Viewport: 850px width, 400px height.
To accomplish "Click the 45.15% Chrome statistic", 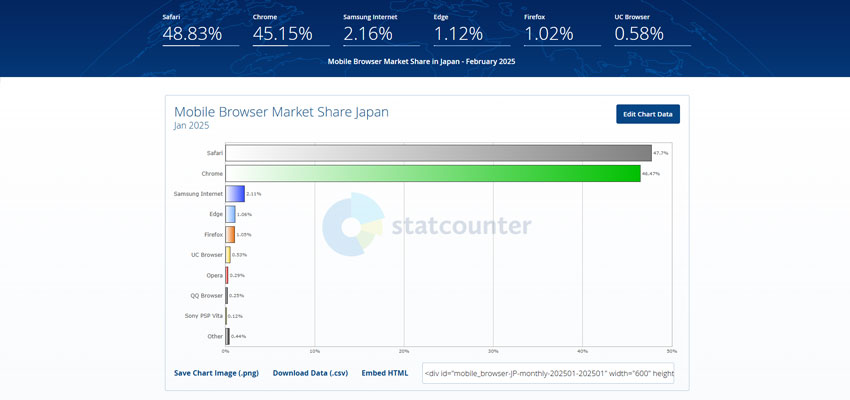I will click(282, 34).
